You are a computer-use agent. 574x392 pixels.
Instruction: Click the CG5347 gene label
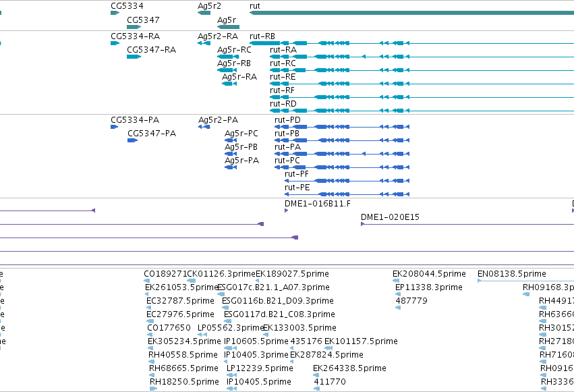(x=143, y=20)
